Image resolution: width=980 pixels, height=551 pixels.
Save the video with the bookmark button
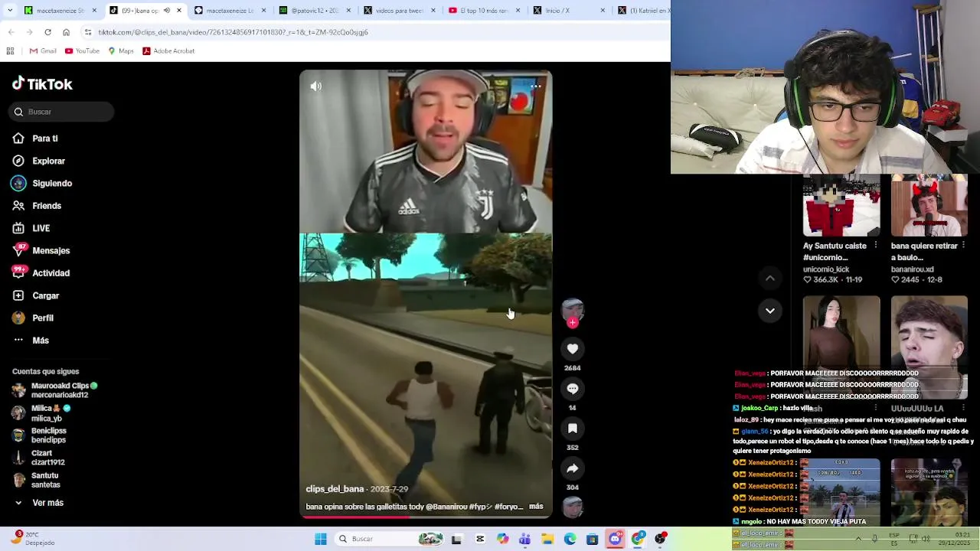coord(572,429)
